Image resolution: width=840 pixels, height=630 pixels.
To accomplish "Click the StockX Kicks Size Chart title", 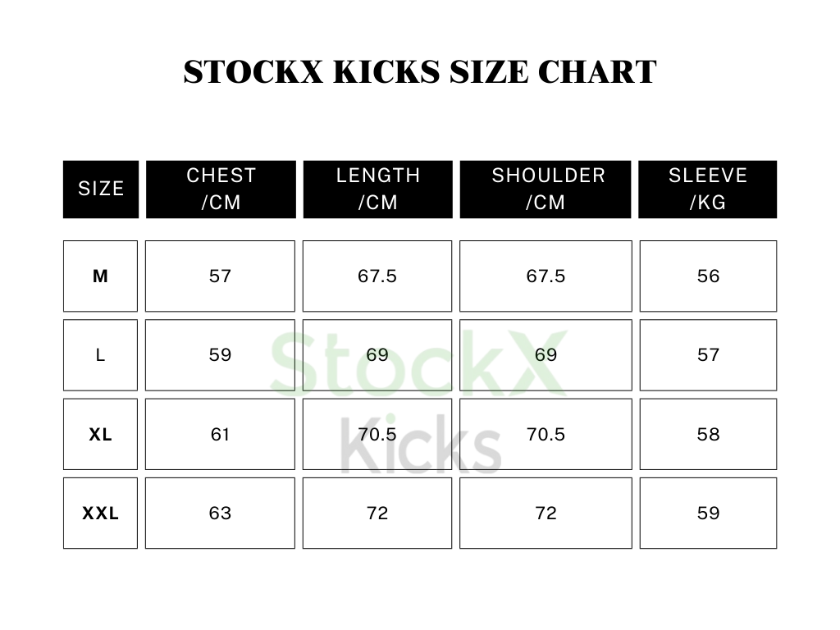I will tap(420, 72).
